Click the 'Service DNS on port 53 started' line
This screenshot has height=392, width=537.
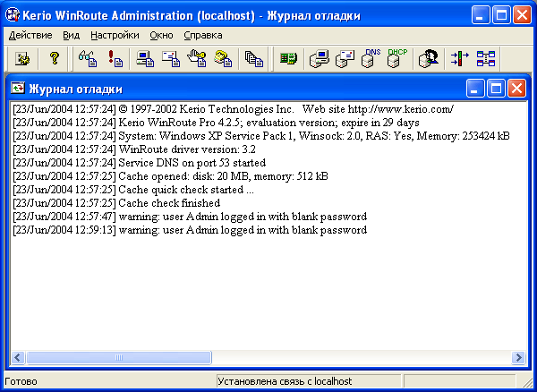coord(140,163)
